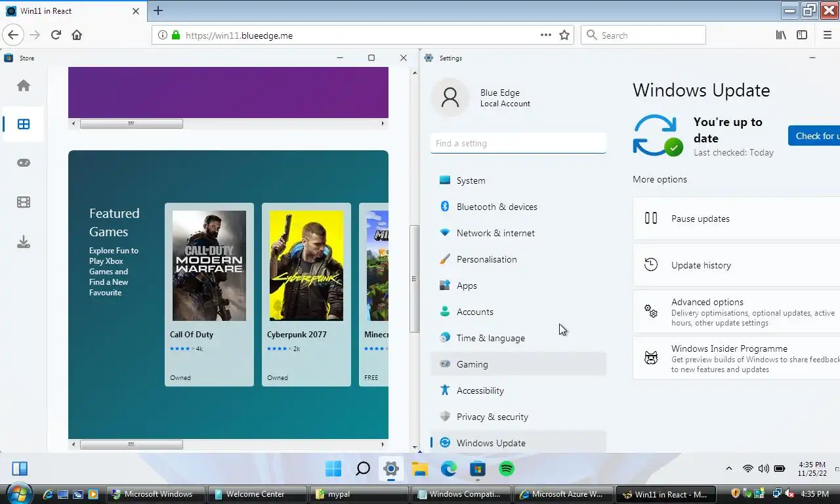
Task: Open the Minecraft game card
Action: point(374,295)
